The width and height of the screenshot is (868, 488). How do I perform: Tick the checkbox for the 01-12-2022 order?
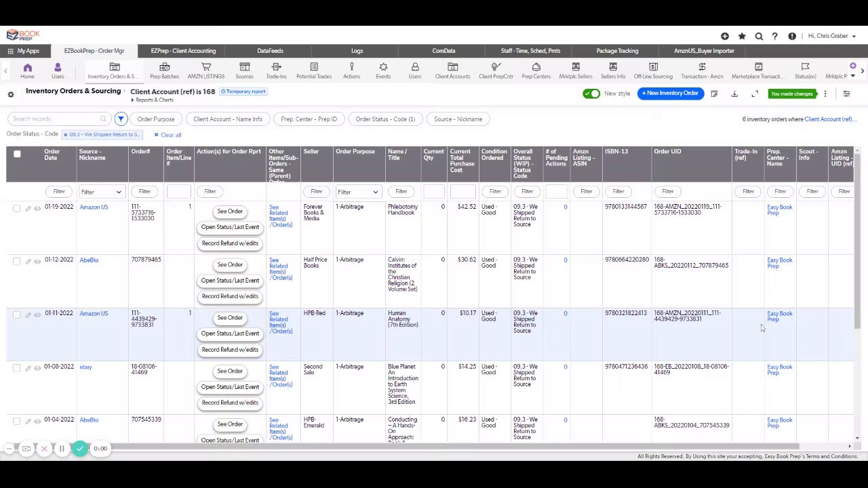tap(17, 261)
